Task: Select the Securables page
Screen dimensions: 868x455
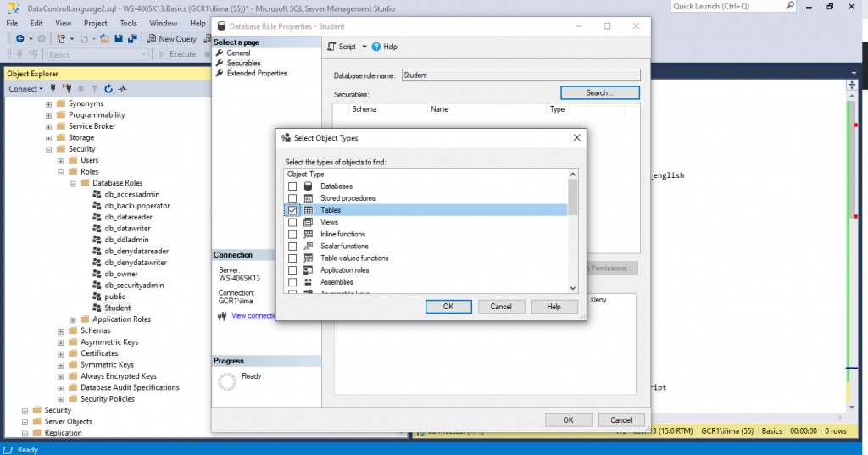Action: point(243,63)
